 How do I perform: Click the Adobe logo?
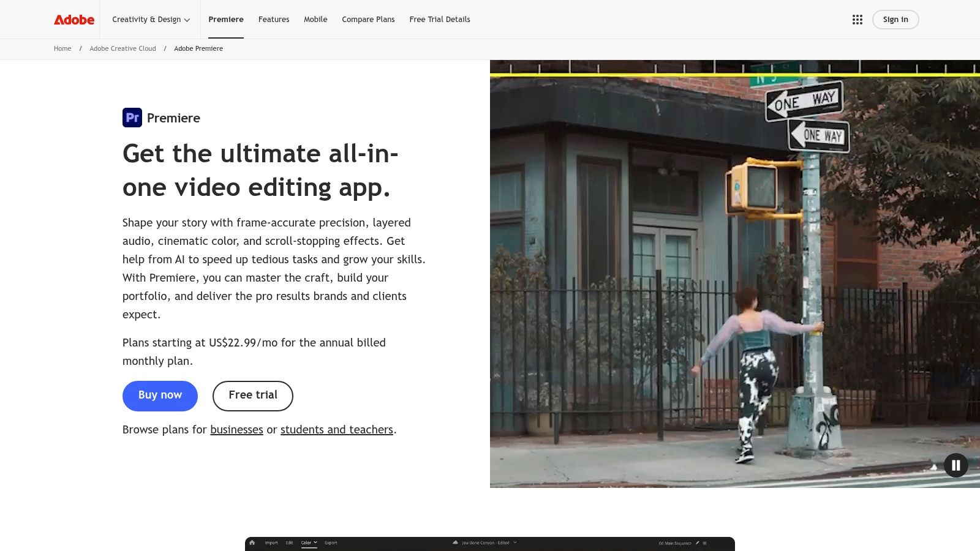pos(74,20)
